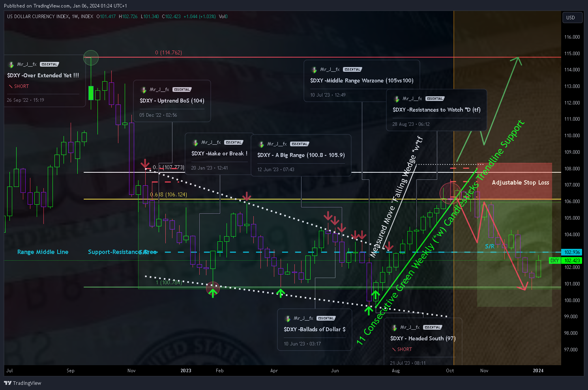This screenshot has width=588, height=390.
Task: Open idea '$DXY -Make or Break !'
Action: (x=219, y=153)
